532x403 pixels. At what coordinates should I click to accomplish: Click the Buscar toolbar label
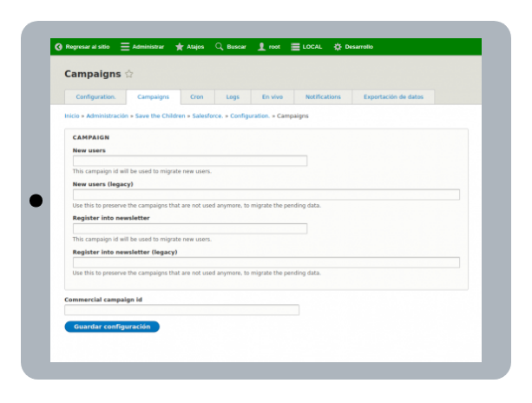pos(236,47)
